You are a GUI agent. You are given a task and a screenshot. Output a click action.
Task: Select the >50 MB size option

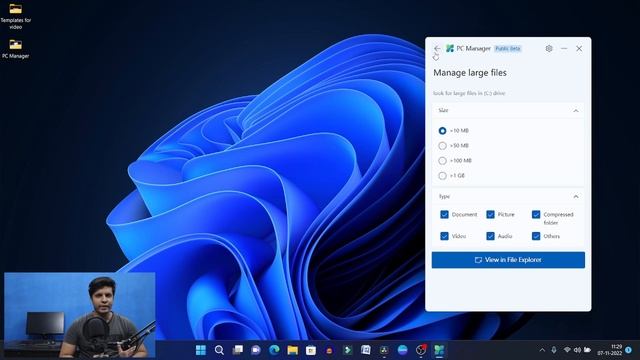[x=442, y=146]
